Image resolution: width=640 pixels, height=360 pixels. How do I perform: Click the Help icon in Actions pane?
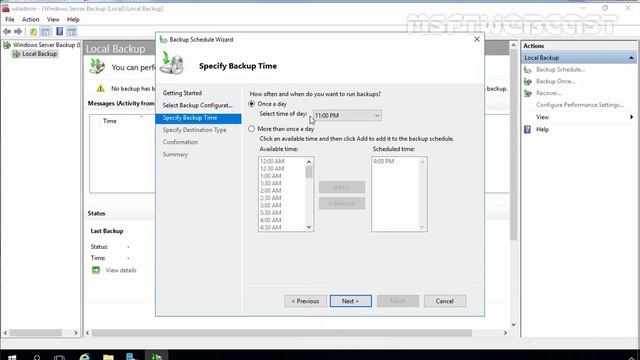click(527, 129)
